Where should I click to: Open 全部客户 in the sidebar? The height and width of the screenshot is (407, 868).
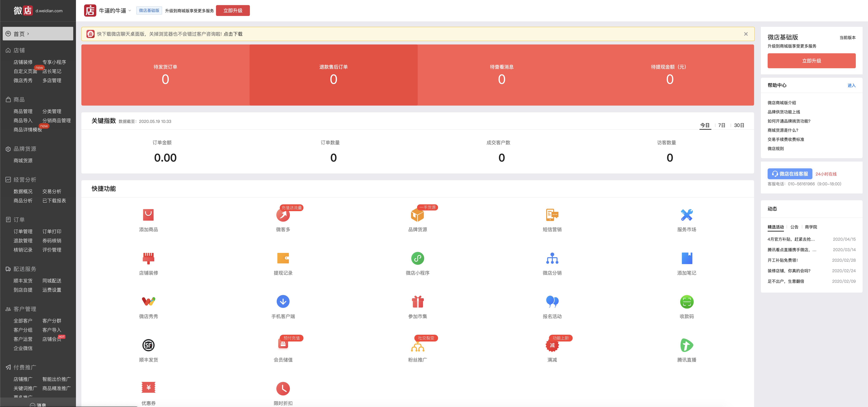coord(23,321)
